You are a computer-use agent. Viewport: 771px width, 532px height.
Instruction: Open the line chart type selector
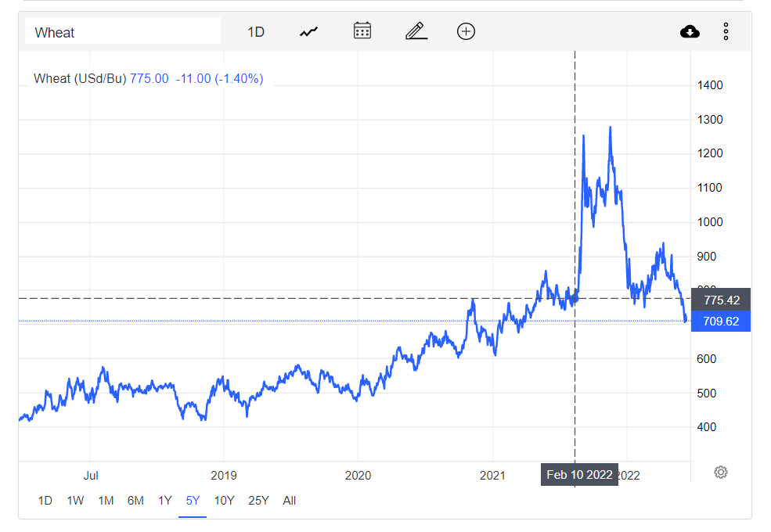coord(309,32)
